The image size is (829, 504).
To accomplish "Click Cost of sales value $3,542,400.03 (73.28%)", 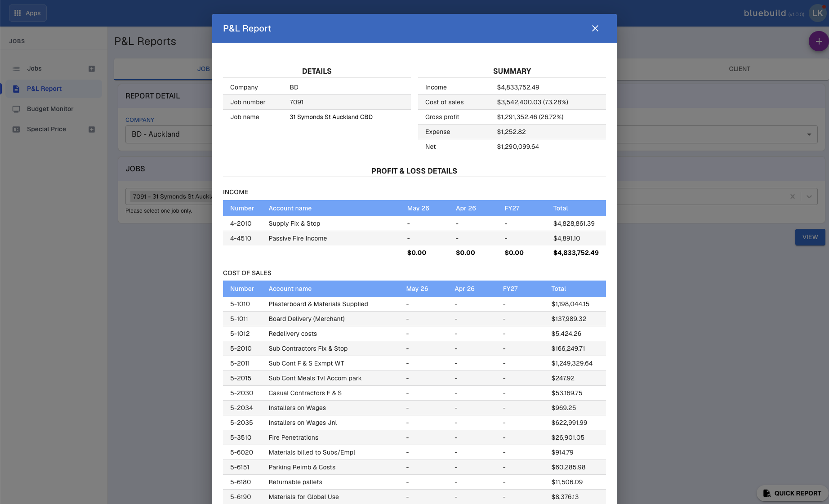I will 532,102.
